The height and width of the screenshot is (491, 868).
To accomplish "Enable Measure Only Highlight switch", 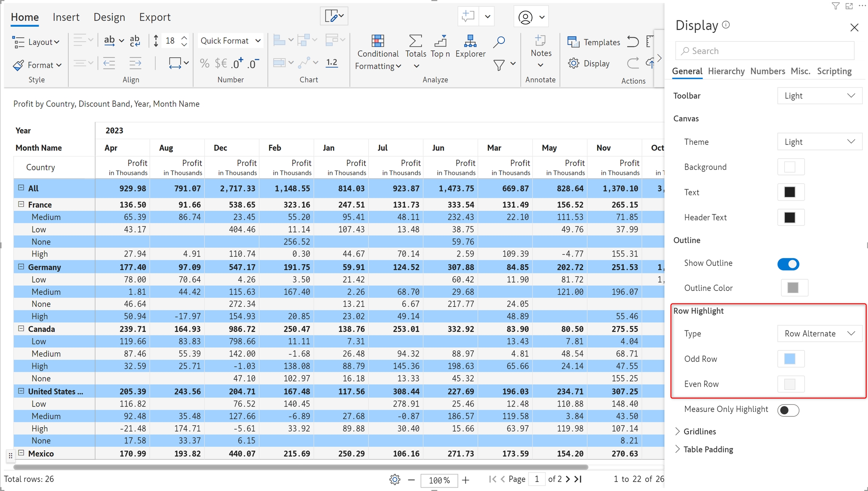I will click(788, 410).
